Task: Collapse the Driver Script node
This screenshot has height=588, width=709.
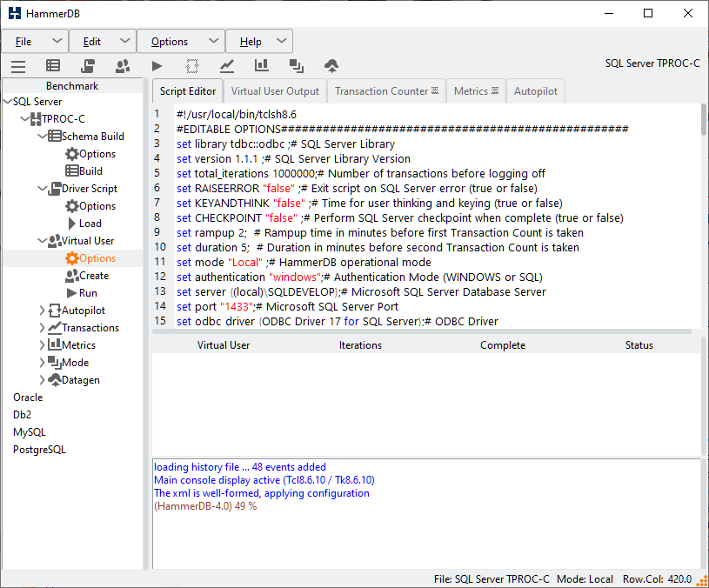Action: tap(43, 189)
